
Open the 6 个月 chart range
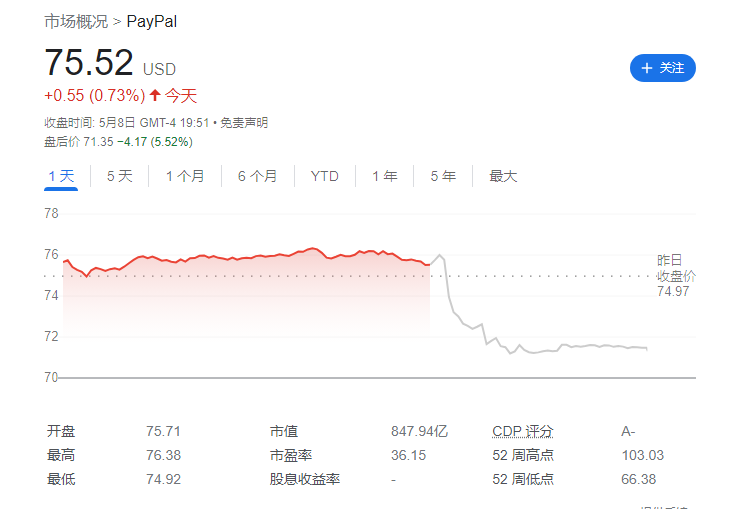(x=257, y=176)
